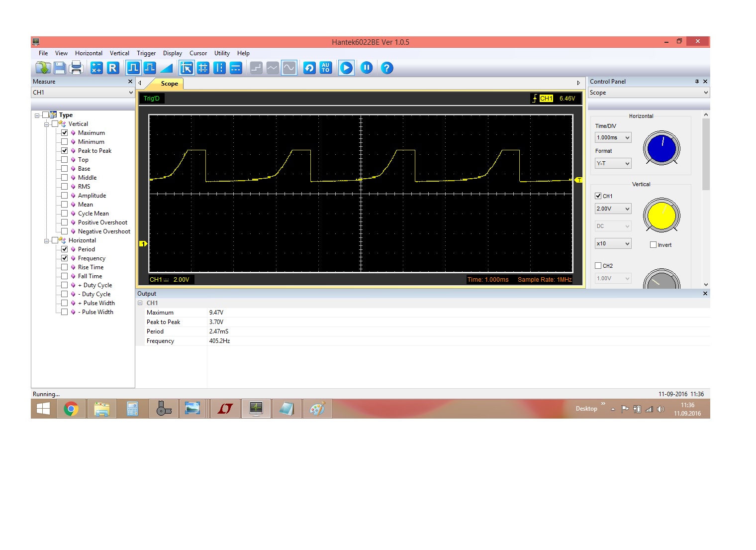Image resolution: width=756 pixels, height=550 pixels.
Task: Click the tab strip left arrow
Action: tap(140, 83)
